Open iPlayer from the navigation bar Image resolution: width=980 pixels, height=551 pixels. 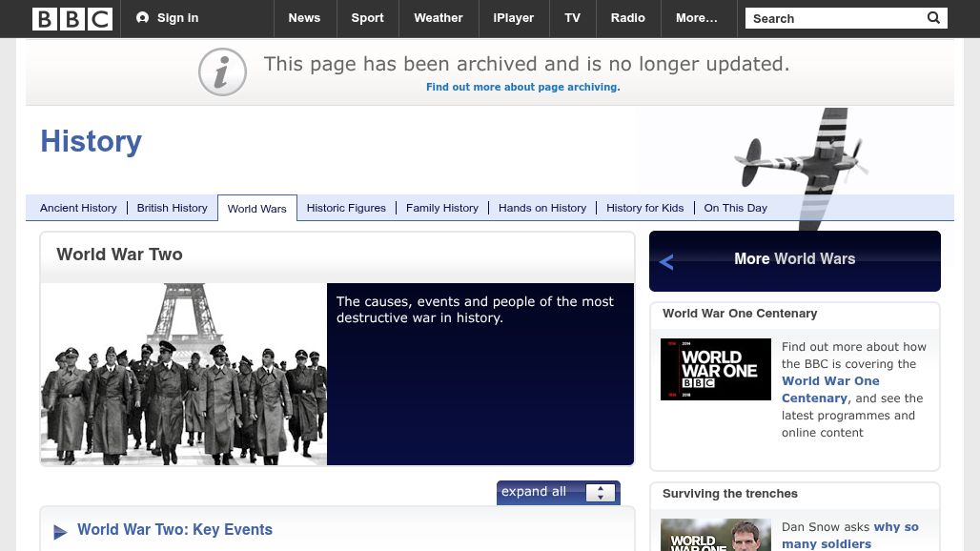pos(513,17)
